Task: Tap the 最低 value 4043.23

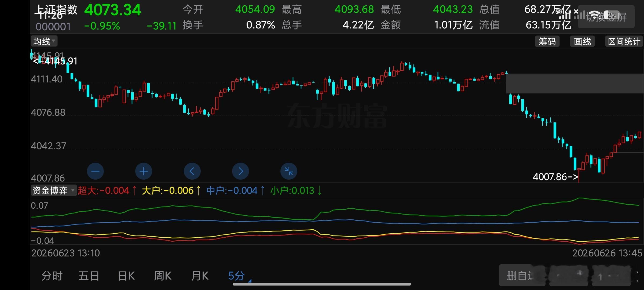Action: [x=453, y=9]
